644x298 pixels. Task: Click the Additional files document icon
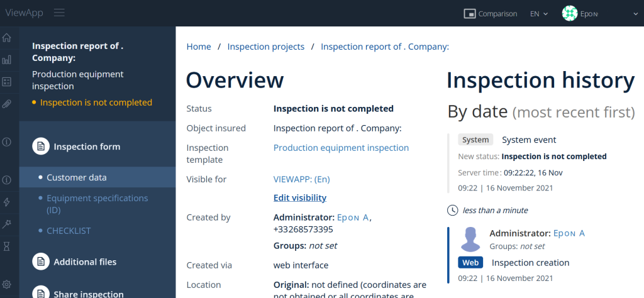click(x=41, y=262)
